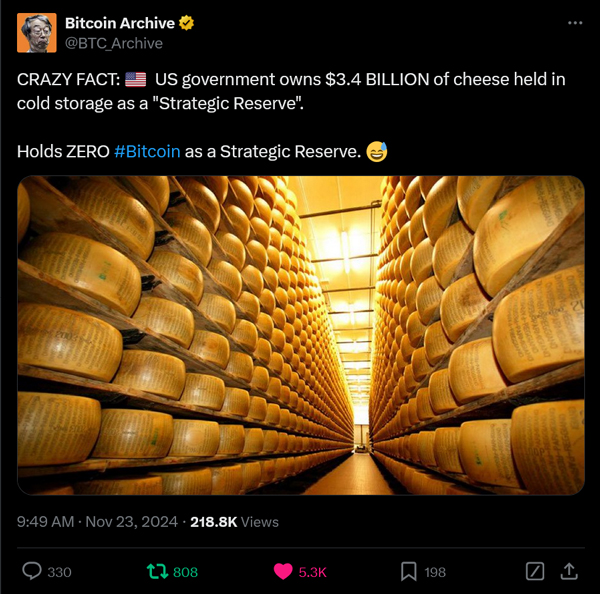The height and width of the screenshot is (594, 600).
Task: Click the slashed square Grok icon
Action: point(535,571)
